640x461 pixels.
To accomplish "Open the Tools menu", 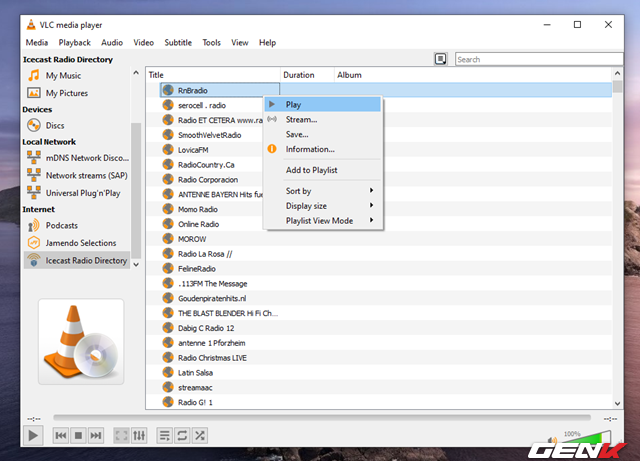I will pos(211,42).
